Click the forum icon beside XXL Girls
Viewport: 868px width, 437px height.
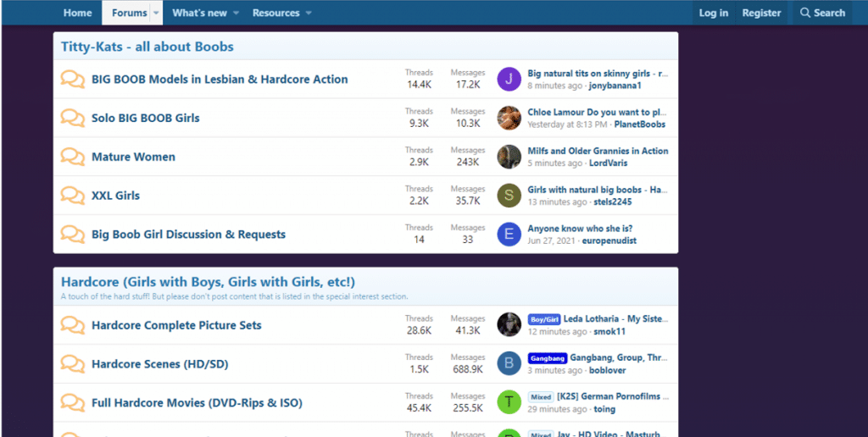coord(73,196)
